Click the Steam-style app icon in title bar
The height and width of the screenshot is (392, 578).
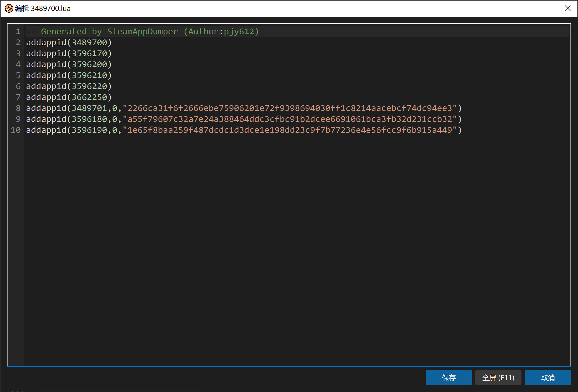pos(9,8)
